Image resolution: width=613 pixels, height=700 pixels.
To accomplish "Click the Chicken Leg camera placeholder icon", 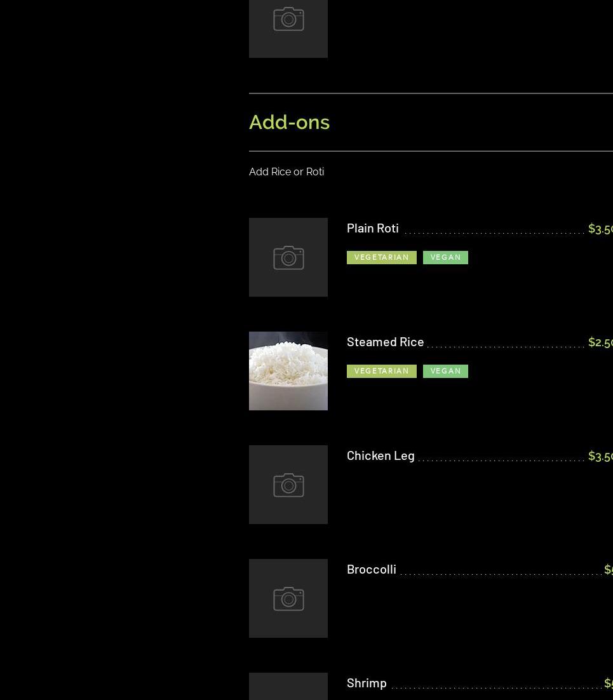I will point(288,485).
